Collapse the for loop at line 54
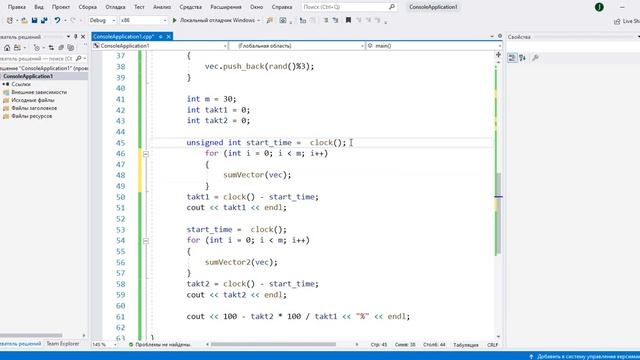Viewport: 640px width, 360px height. [146, 241]
